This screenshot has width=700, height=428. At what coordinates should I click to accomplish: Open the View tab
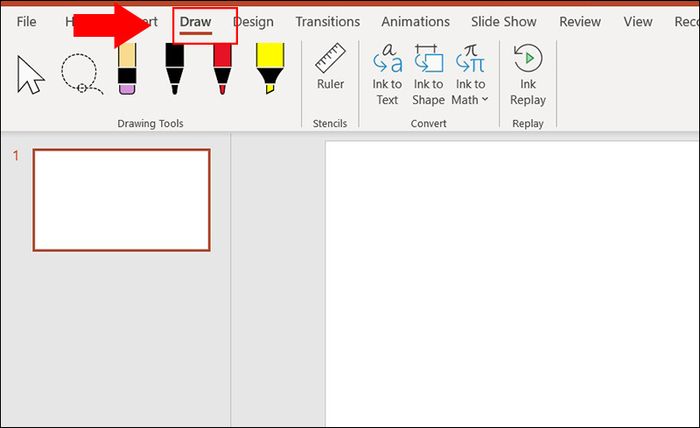tap(638, 21)
